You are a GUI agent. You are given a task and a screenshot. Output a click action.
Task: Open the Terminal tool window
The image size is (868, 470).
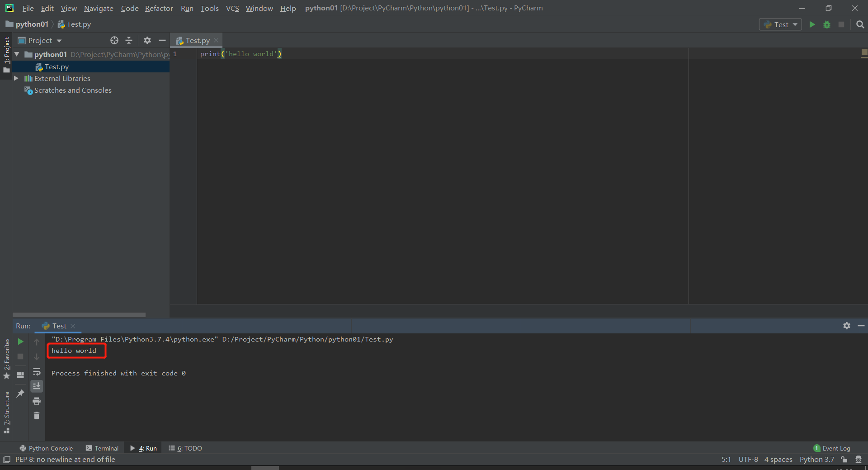click(102, 448)
